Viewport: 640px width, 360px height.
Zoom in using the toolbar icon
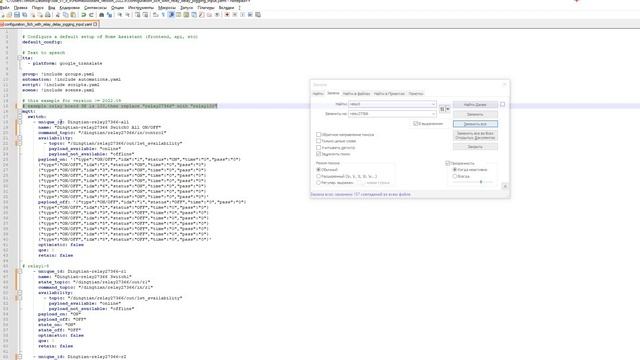coord(120,15)
